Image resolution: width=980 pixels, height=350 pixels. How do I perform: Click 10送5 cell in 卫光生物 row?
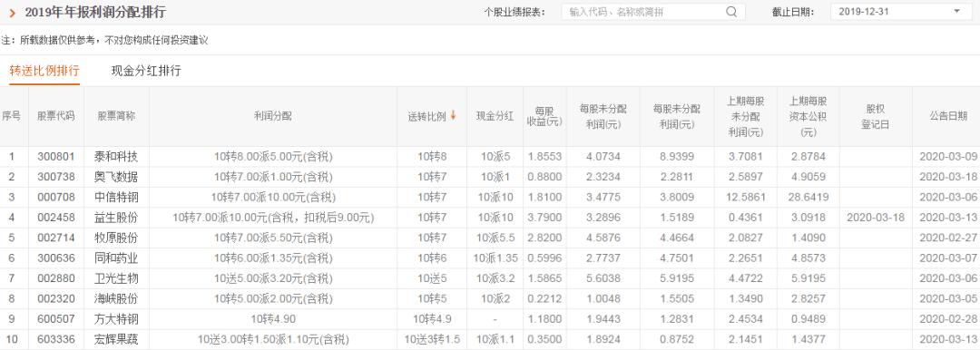coord(432,278)
